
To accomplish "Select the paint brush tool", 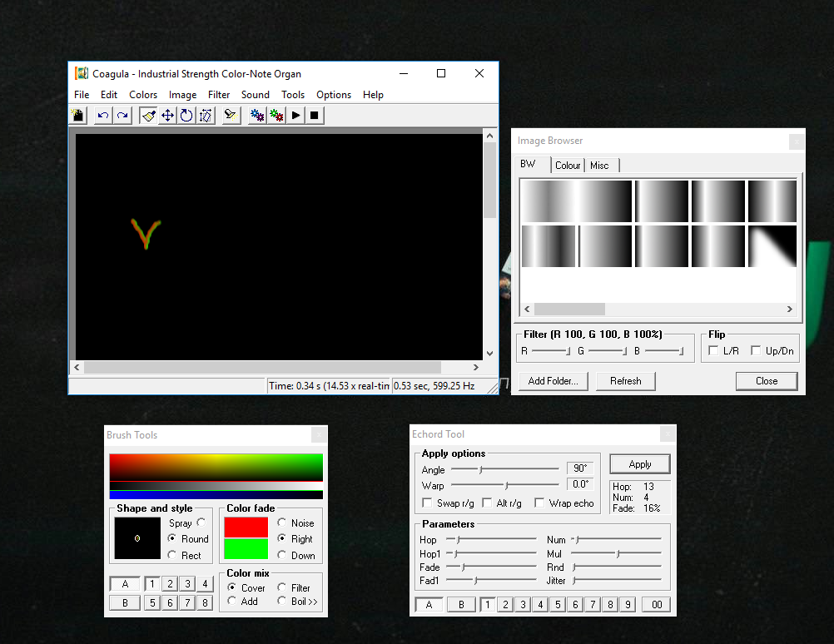I will (148, 116).
